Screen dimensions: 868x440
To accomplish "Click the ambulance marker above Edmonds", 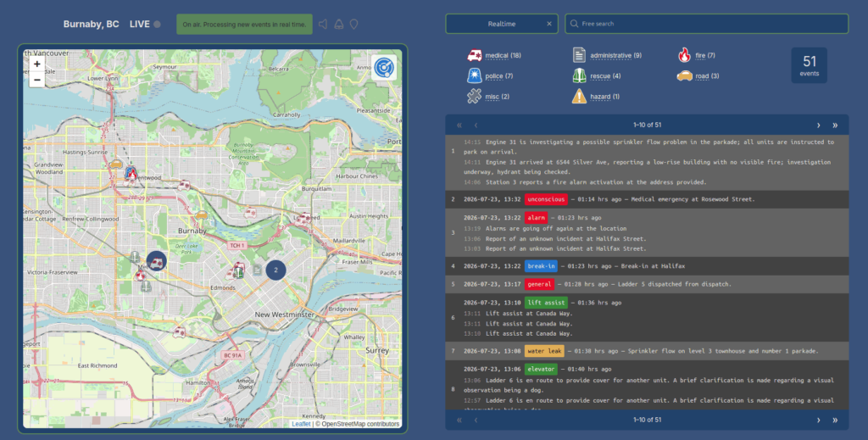I will coord(238,267).
